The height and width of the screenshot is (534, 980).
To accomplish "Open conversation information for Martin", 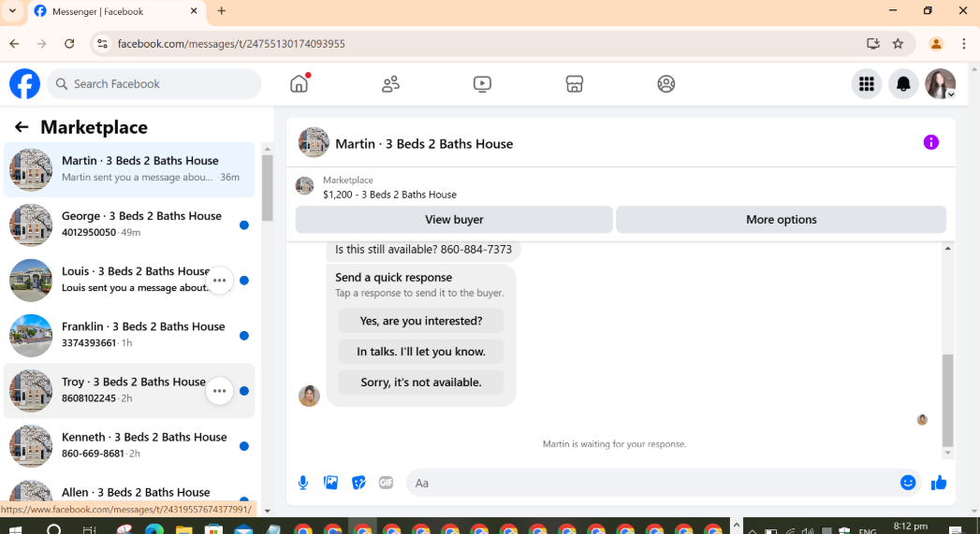I will point(930,142).
